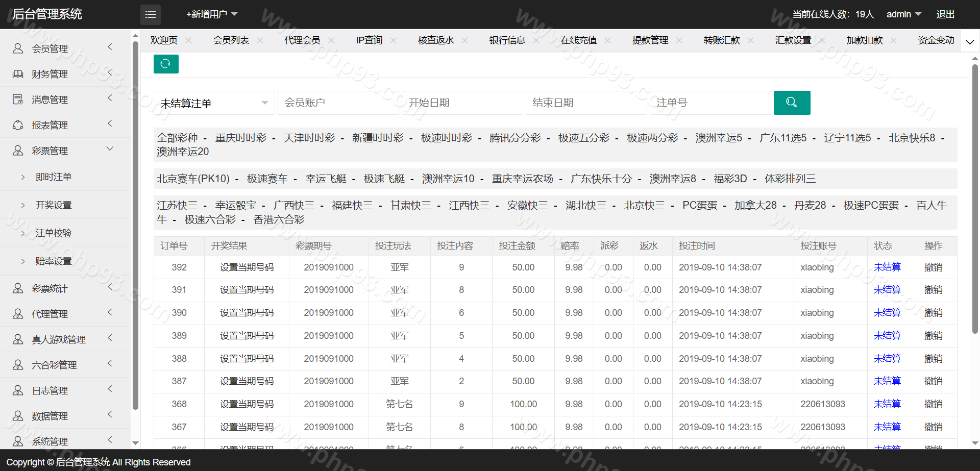Close the IP查询 tab with its X

click(x=393, y=40)
